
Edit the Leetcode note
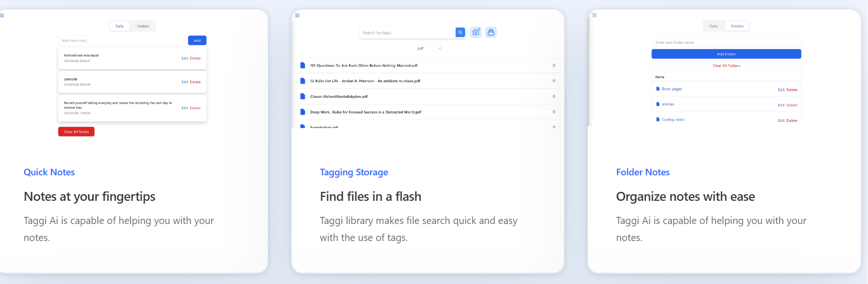pos(184,82)
